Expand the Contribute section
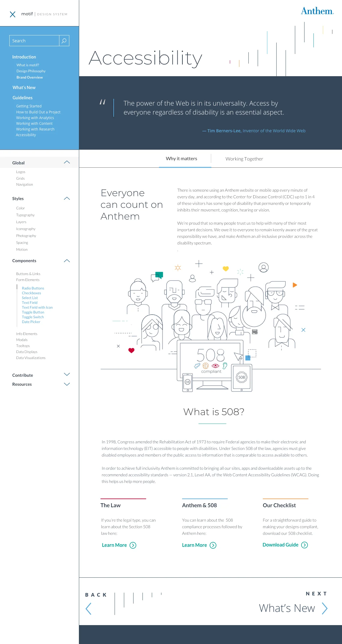Screen dimensions: 342x644 point(67,374)
